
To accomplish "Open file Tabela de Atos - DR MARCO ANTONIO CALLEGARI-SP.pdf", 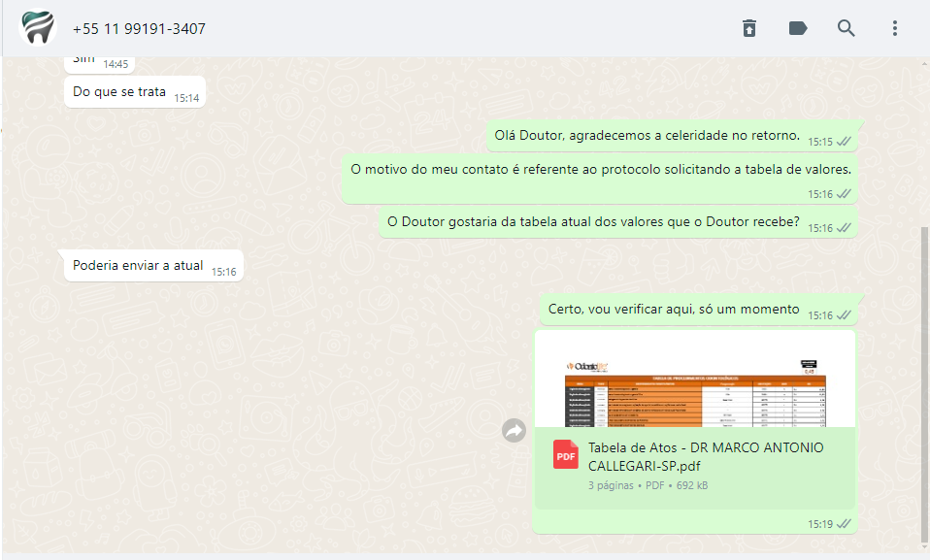I will (x=705, y=456).
